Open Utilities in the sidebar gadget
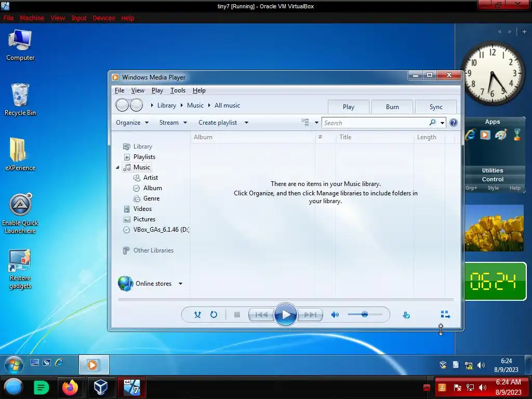Image resolution: width=532 pixels, height=399 pixels. (493, 170)
